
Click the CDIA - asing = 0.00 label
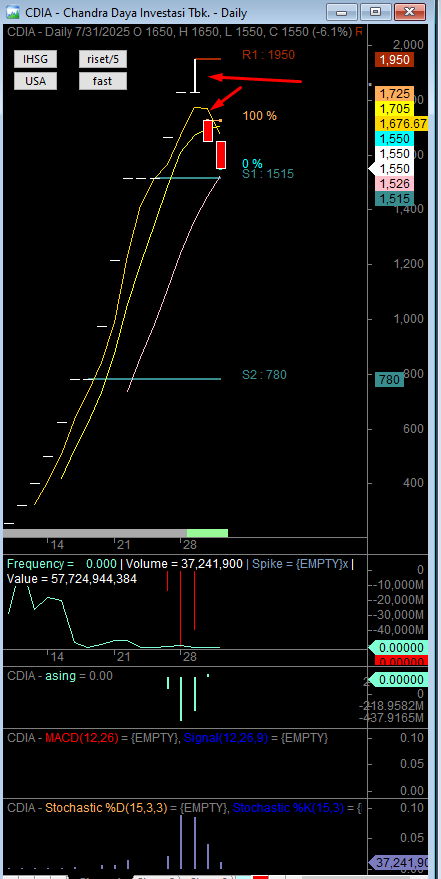click(x=60, y=676)
